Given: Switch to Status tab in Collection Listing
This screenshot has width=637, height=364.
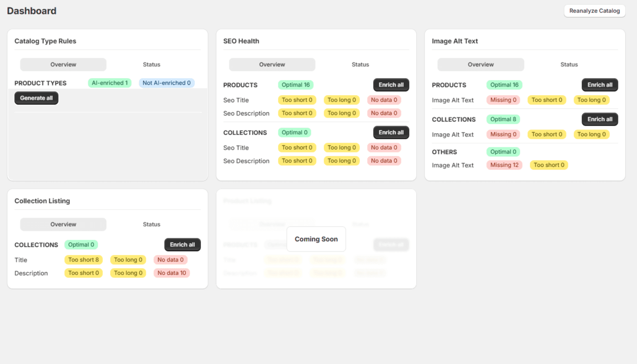Looking at the screenshot, I should coord(152,224).
